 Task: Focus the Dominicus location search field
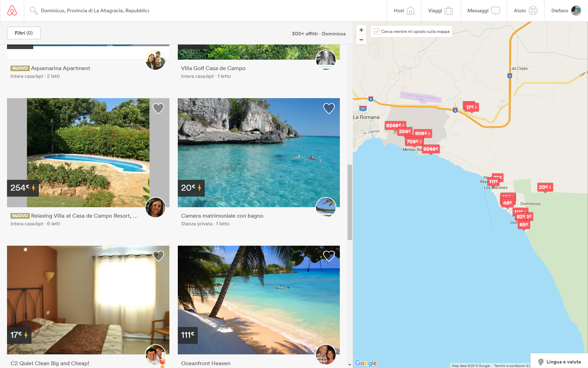pos(95,11)
